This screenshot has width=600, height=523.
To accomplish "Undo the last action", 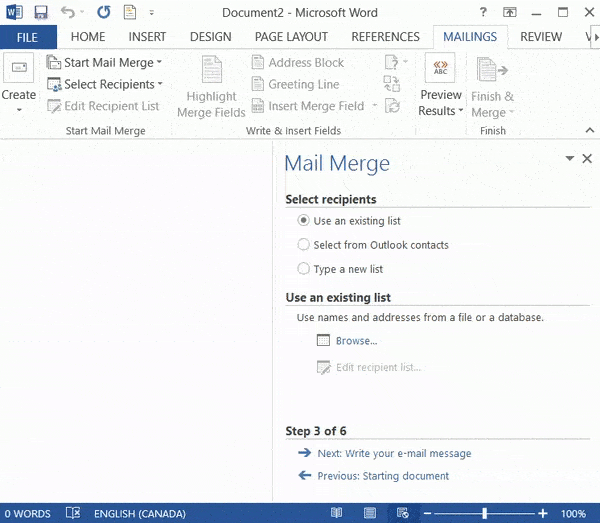I will pos(68,12).
